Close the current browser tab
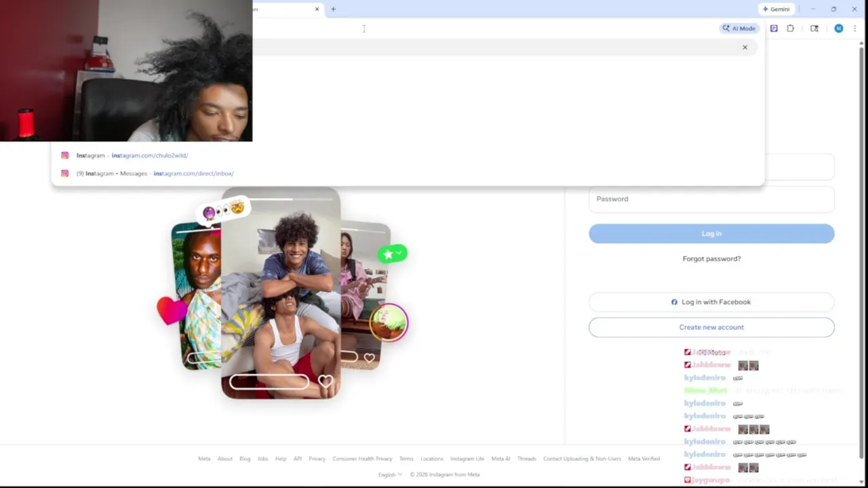This screenshot has height=488, width=868. click(317, 9)
